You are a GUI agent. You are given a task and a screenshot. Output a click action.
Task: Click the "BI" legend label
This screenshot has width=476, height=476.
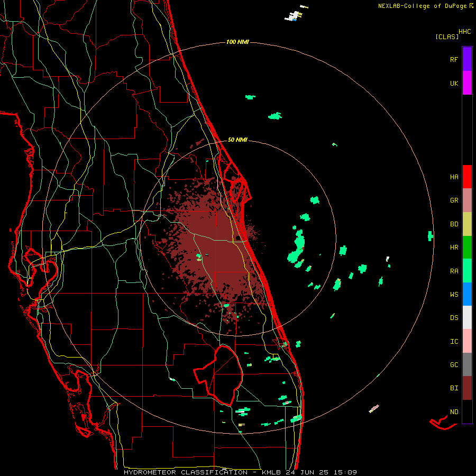[x=454, y=388]
